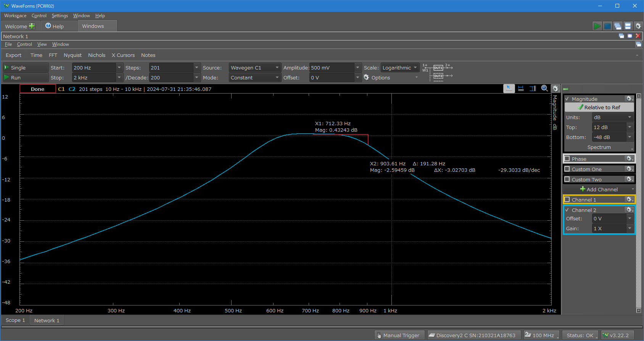The width and height of the screenshot is (644, 341).
Task: Toggle the Channel 2 checkbox
Action: 567,210
